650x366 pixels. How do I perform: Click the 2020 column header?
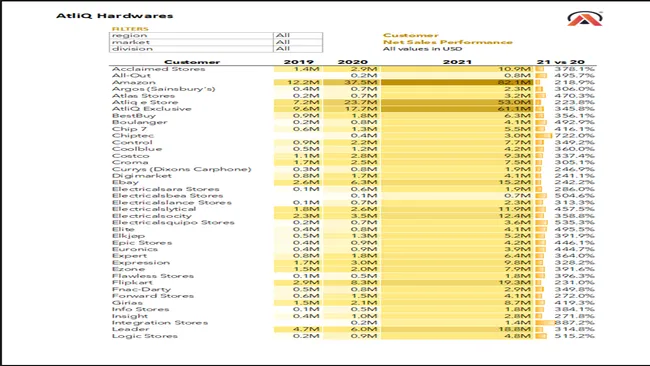coord(353,62)
